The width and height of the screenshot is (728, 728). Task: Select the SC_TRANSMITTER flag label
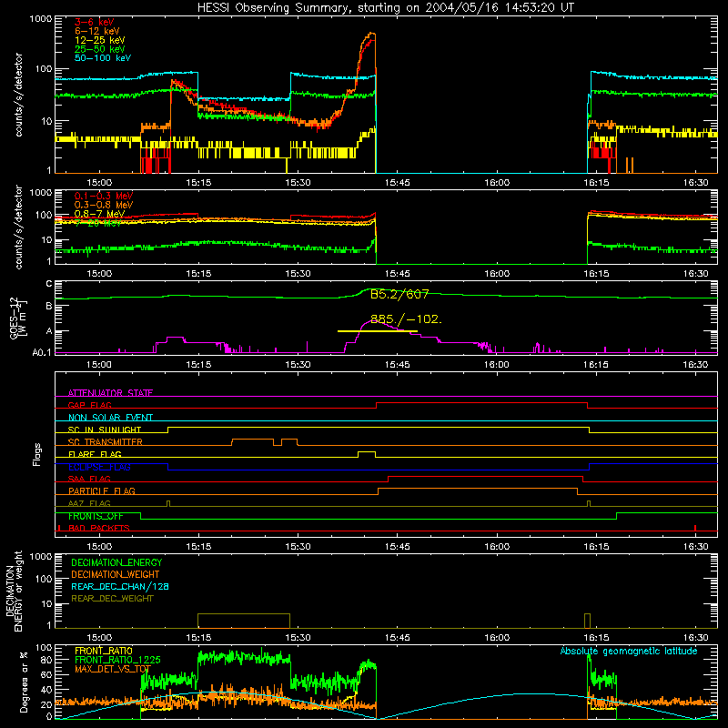click(106, 441)
